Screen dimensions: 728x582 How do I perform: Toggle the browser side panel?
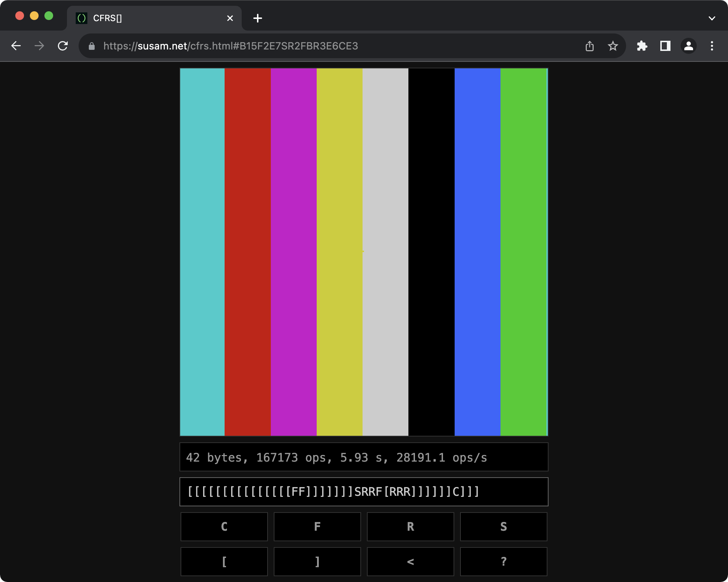[665, 46]
